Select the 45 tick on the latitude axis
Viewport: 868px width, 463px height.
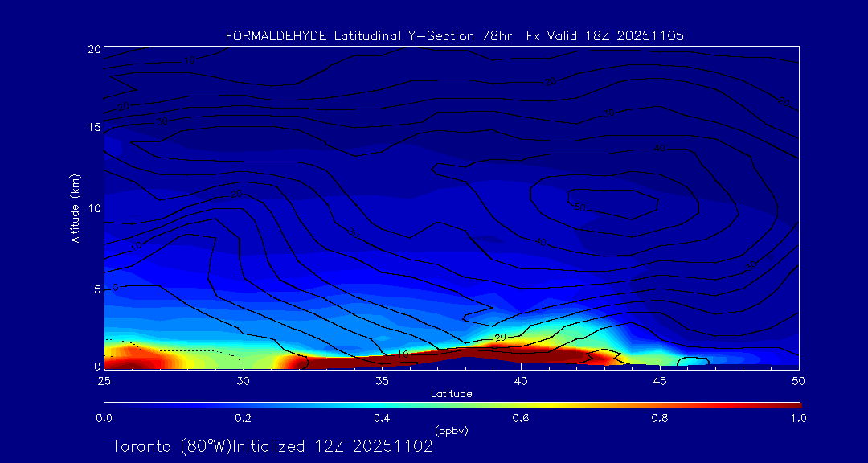click(x=660, y=379)
